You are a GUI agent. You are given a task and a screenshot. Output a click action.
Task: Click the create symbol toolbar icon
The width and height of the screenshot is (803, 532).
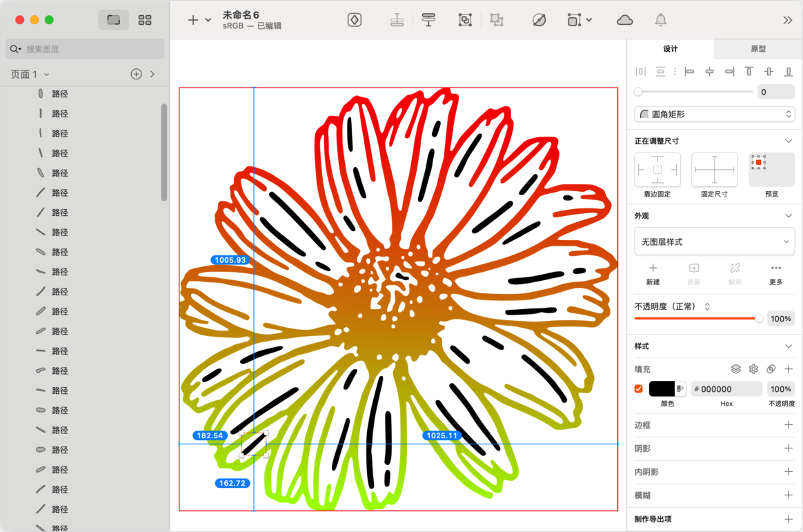[x=355, y=20]
